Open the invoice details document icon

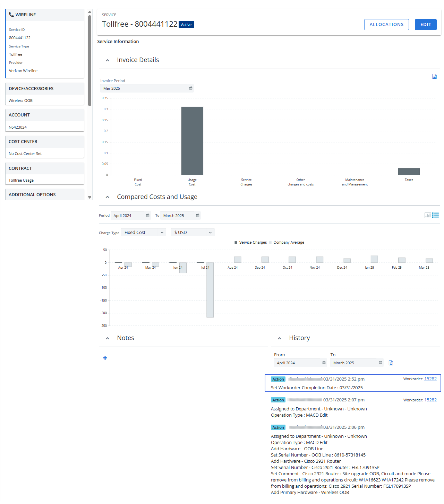tap(434, 76)
